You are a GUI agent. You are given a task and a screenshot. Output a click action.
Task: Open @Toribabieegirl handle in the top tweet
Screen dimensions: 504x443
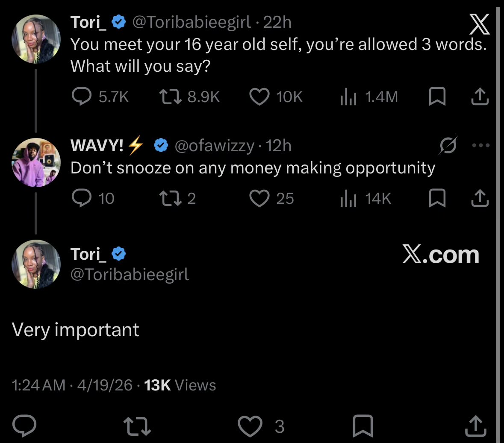[191, 23]
